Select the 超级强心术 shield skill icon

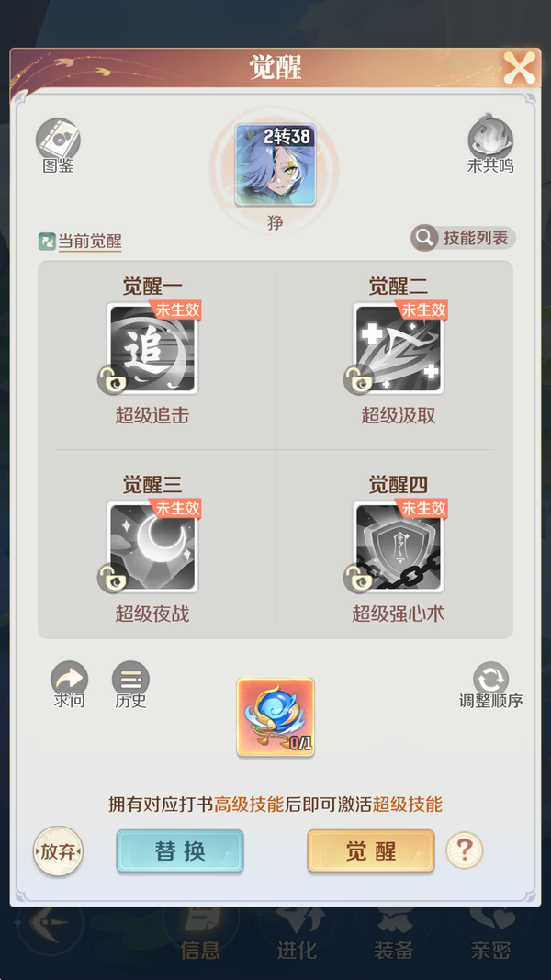point(398,546)
